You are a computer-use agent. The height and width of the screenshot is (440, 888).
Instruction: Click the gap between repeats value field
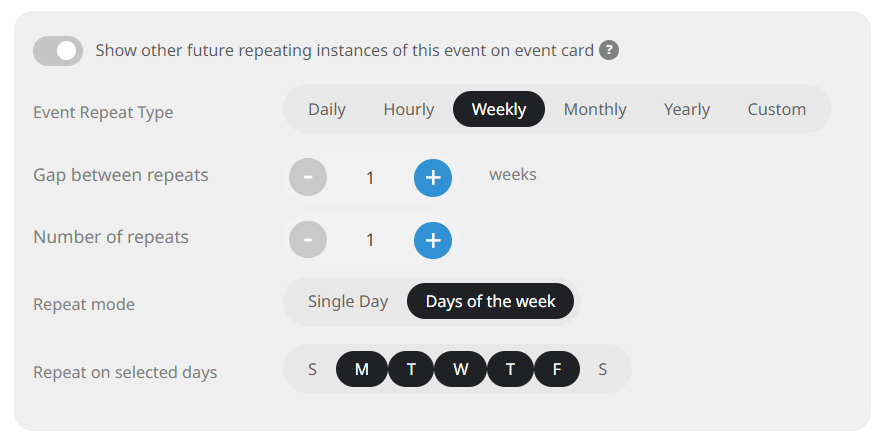[x=370, y=178]
